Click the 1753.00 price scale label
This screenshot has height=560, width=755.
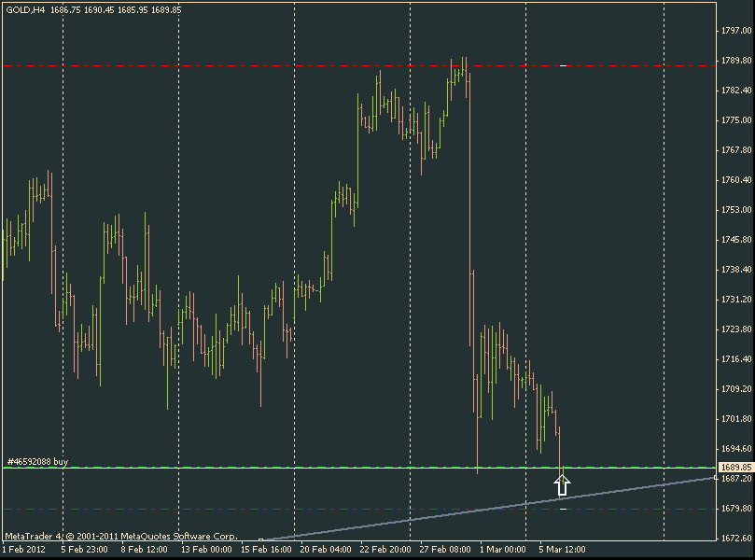[736, 209]
